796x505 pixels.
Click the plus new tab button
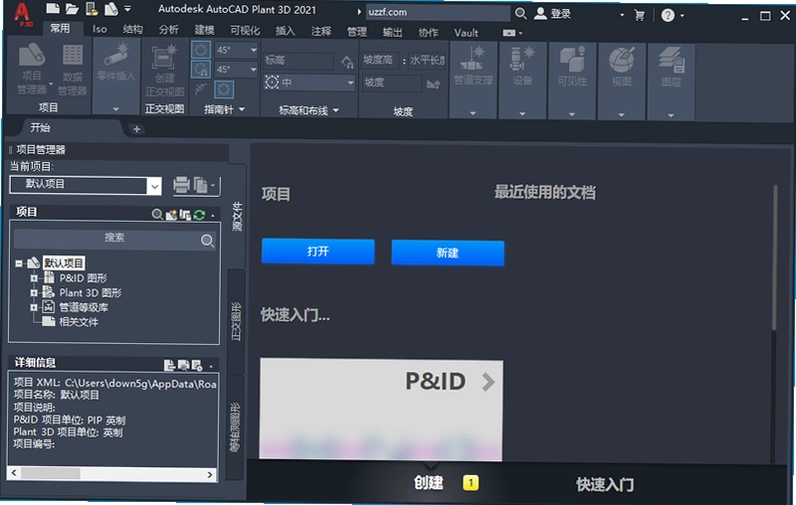coord(136,129)
